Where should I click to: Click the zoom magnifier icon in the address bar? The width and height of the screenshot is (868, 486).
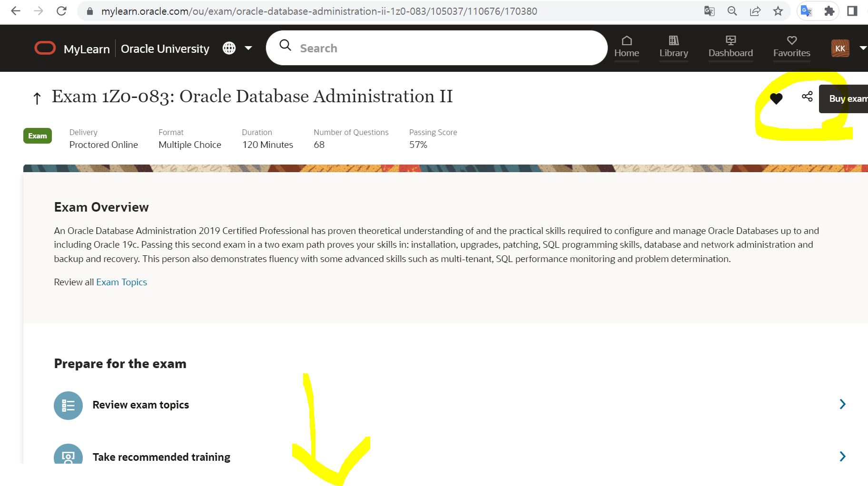click(732, 11)
